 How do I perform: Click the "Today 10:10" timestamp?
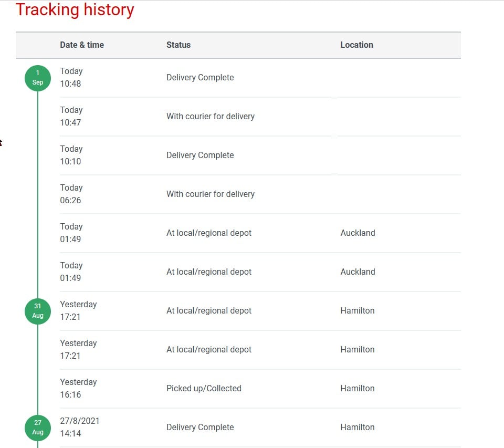tap(71, 155)
